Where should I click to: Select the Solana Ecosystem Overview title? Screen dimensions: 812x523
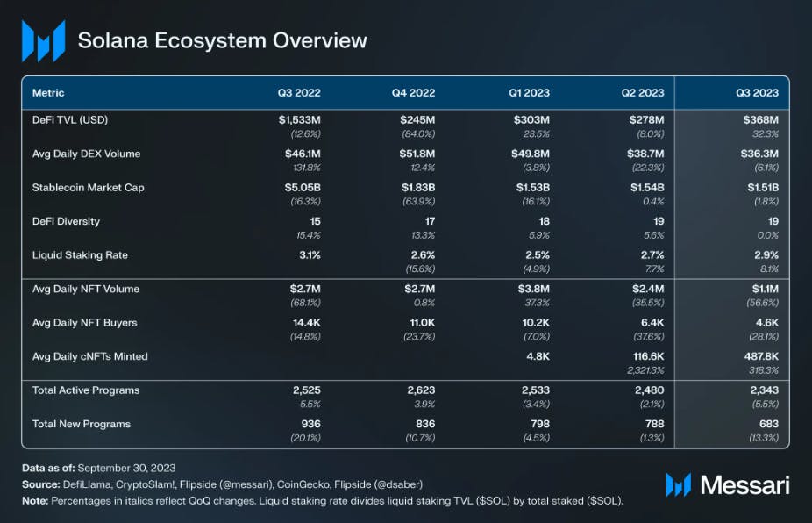pyautogui.click(x=222, y=40)
